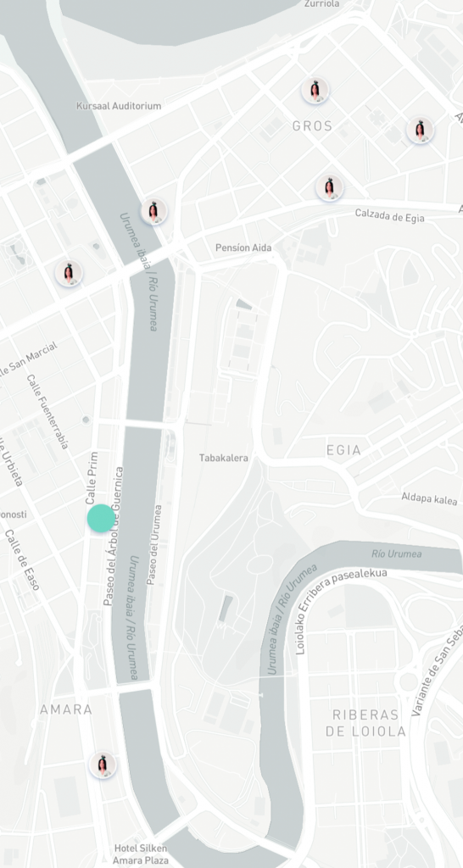Select the GROS district label

click(x=313, y=126)
